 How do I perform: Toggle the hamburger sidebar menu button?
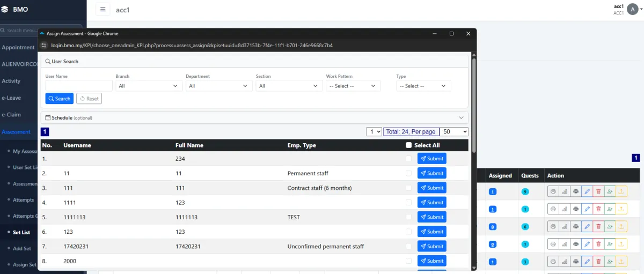point(103,9)
